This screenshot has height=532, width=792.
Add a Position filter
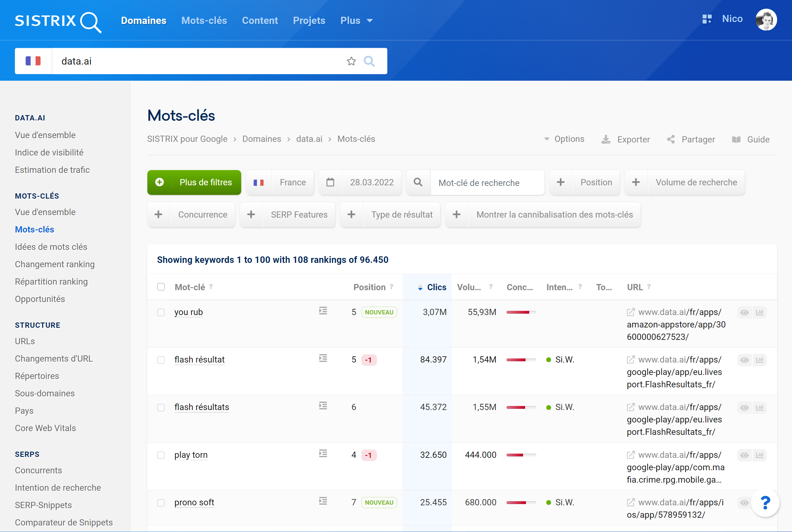pyautogui.click(x=584, y=183)
